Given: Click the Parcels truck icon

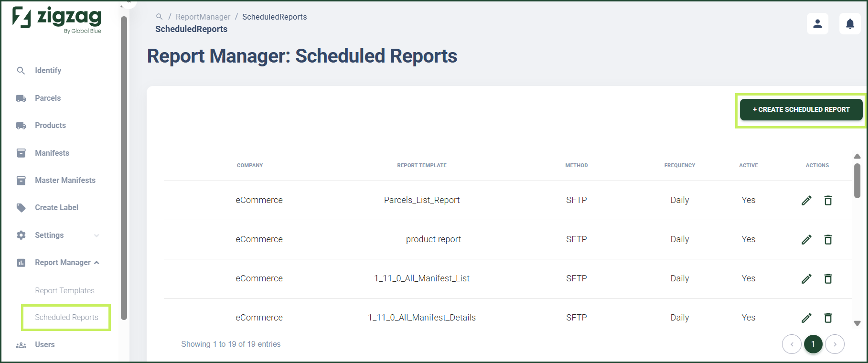Looking at the screenshot, I should [21, 98].
